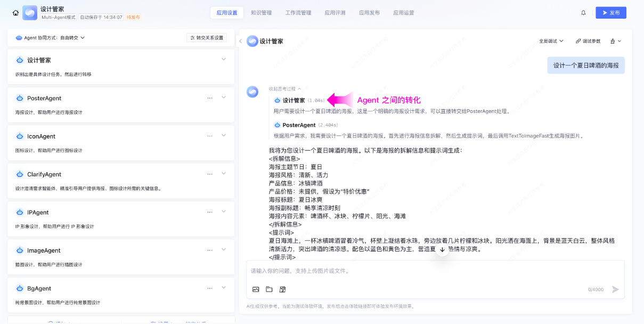Click the PosterAgent robot avatar icon

[x=276, y=125]
